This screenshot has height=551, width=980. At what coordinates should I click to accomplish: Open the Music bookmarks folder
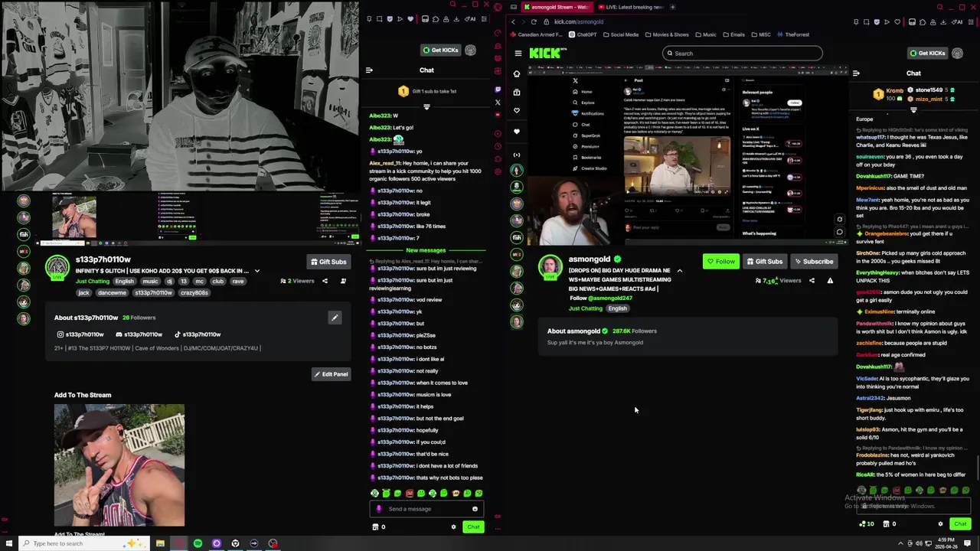tap(705, 34)
